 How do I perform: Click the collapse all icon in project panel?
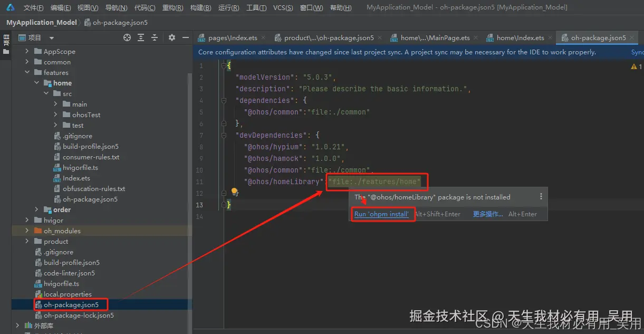coord(155,37)
